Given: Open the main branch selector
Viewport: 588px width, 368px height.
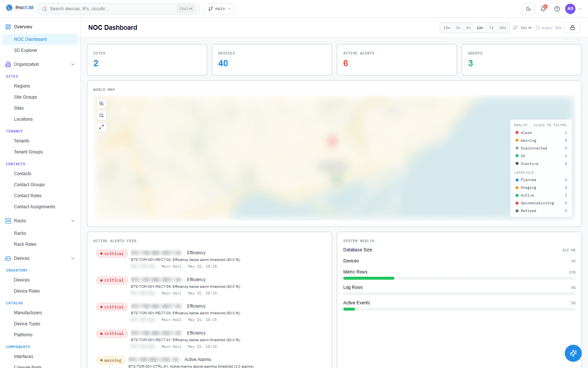Looking at the screenshot, I should pyautogui.click(x=220, y=9).
